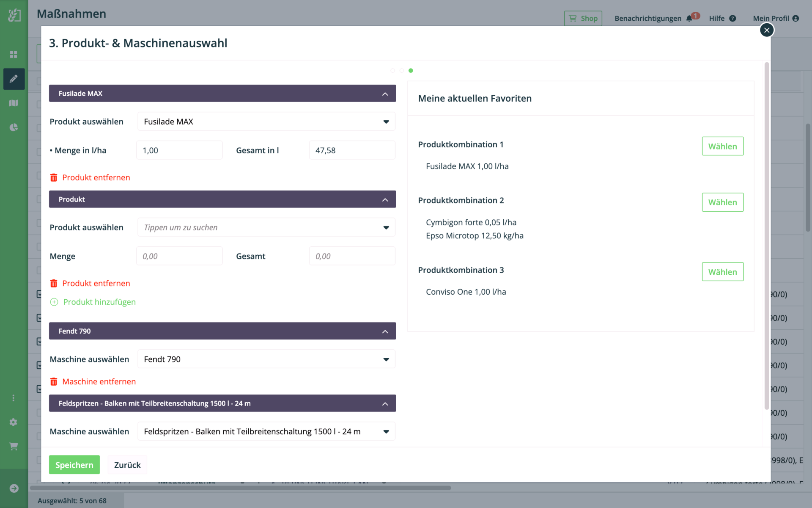Choose Produktkombination 3 with Wählen
Image resolution: width=812 pixels, height=508 pixels.
click(723, 272)
